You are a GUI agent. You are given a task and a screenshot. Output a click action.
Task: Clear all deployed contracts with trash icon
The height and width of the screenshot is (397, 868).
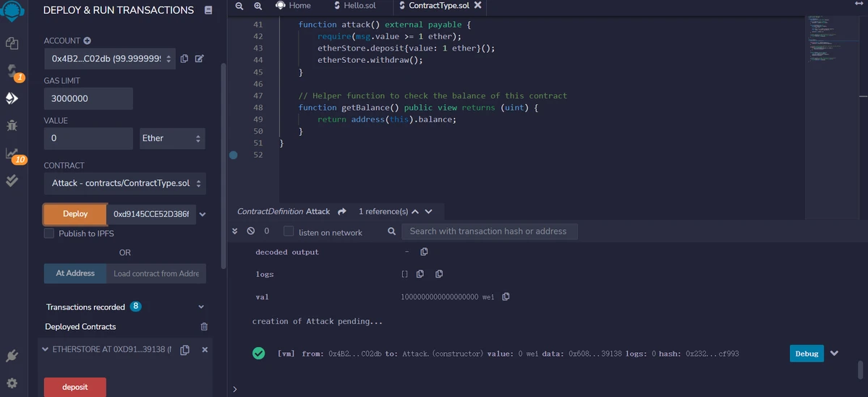pos(204,327)
